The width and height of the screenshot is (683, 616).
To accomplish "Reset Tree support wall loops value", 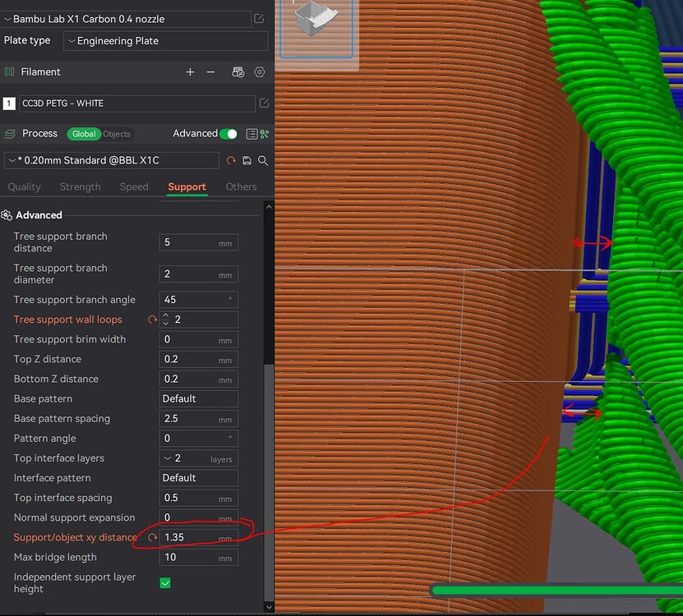I will (152, 319).
